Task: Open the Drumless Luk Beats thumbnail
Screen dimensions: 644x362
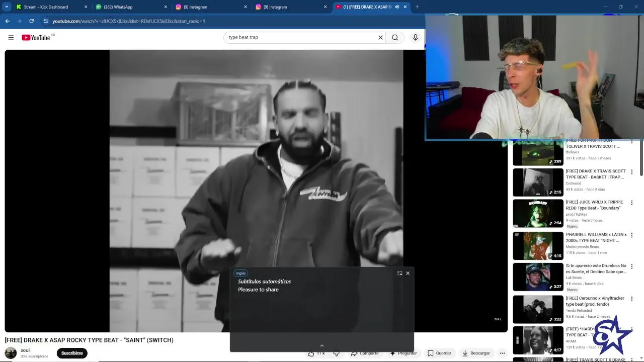Action: click(x=538, y=277)
